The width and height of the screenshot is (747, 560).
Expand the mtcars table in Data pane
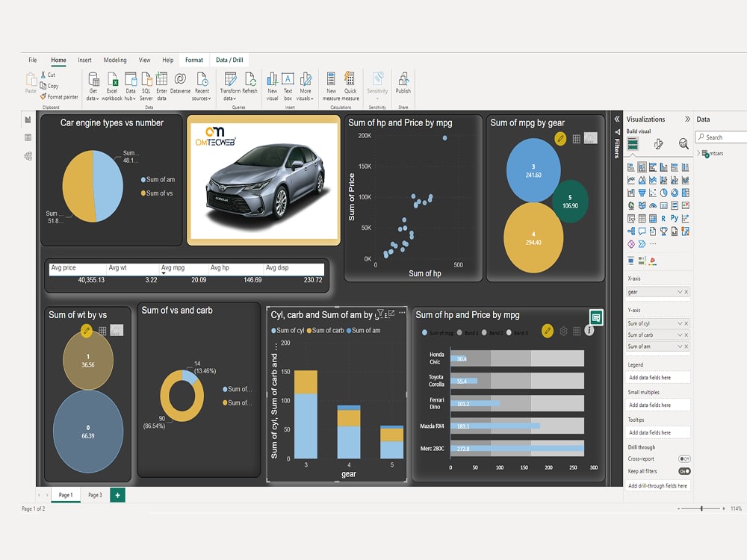pyautogui.click(x=698, y=153)
